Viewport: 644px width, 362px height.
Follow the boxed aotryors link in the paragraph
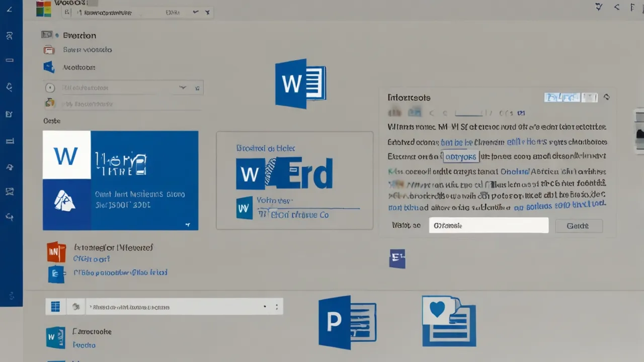click(x=461, y=156)
